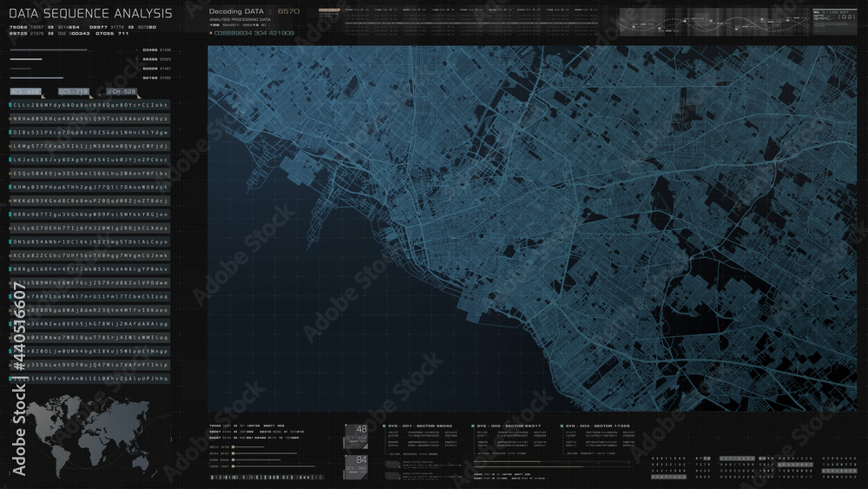Click the orange highlighted label left of the top data table
Screen dimensions: 868x489
tap(329, 10)
